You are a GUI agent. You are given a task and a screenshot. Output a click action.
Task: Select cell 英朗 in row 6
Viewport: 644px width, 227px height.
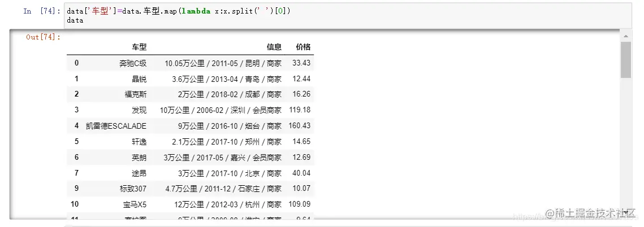[139, 157]
